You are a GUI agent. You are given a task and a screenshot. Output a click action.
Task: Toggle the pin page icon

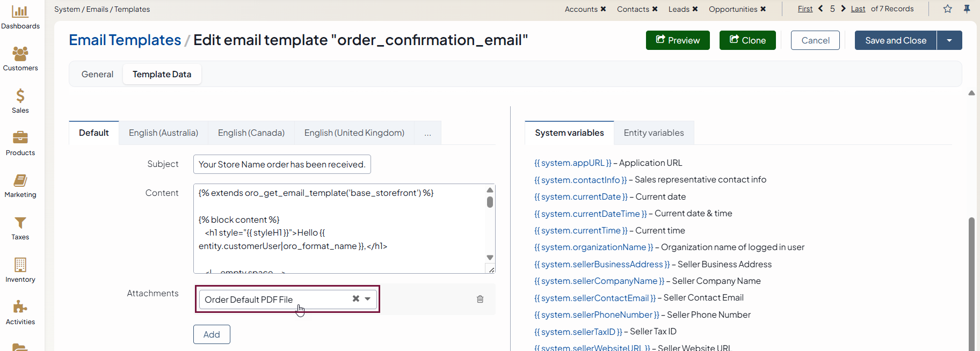[x=967, y=9]
